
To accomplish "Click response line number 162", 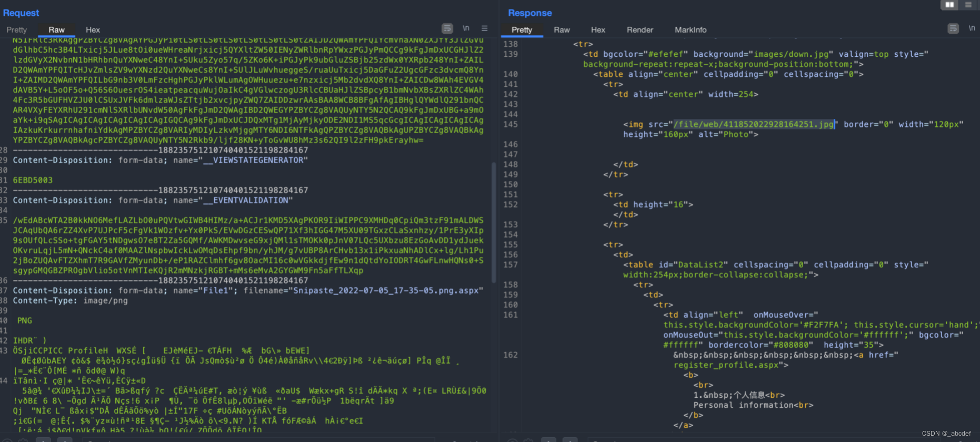I will click(x=510, y=355).
